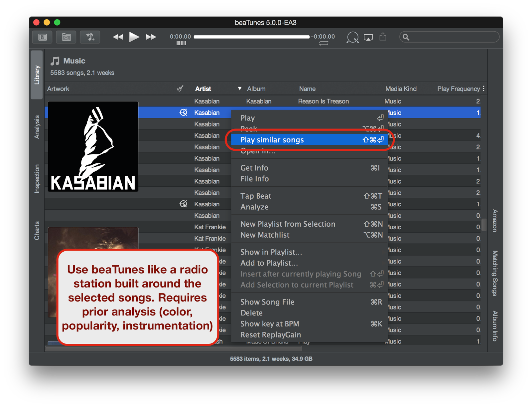Click the magnifier icon in the search field
532x407 pixels.
click(406, 37)
